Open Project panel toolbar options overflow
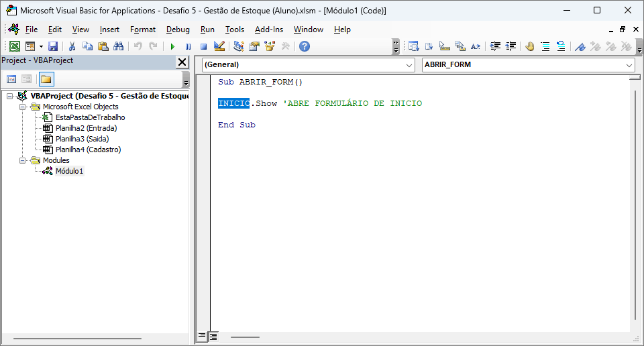The width and height of the screenshot is (644, 346). coord(186,79)
